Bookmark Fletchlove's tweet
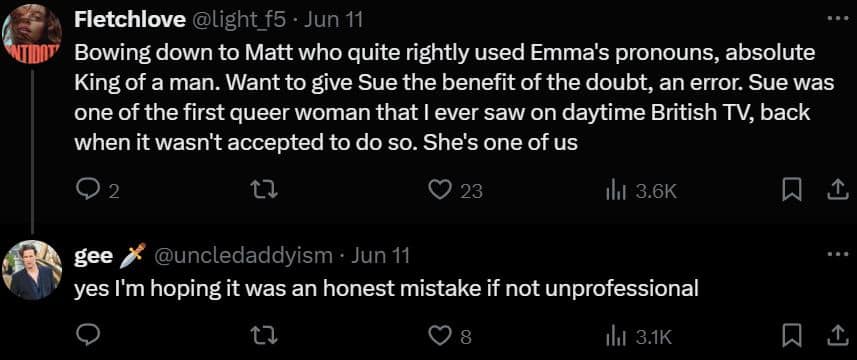 pos(790,191)
